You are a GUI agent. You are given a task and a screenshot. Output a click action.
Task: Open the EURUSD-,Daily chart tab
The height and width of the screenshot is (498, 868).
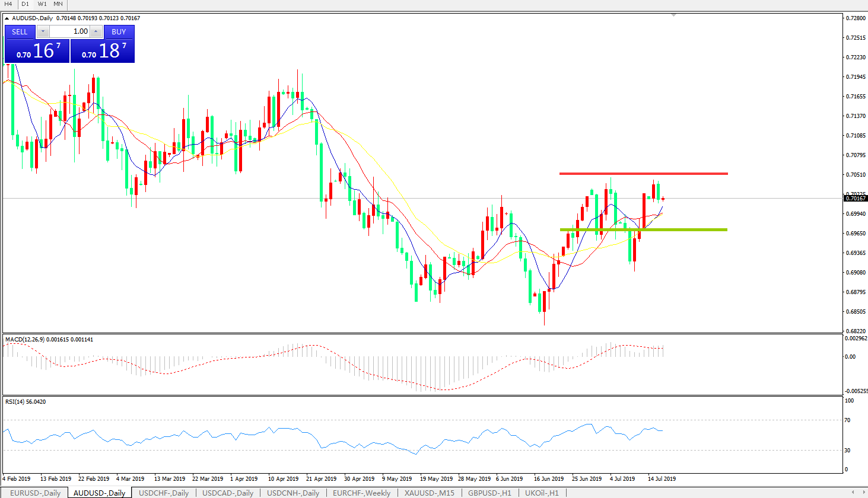point(35,493)
